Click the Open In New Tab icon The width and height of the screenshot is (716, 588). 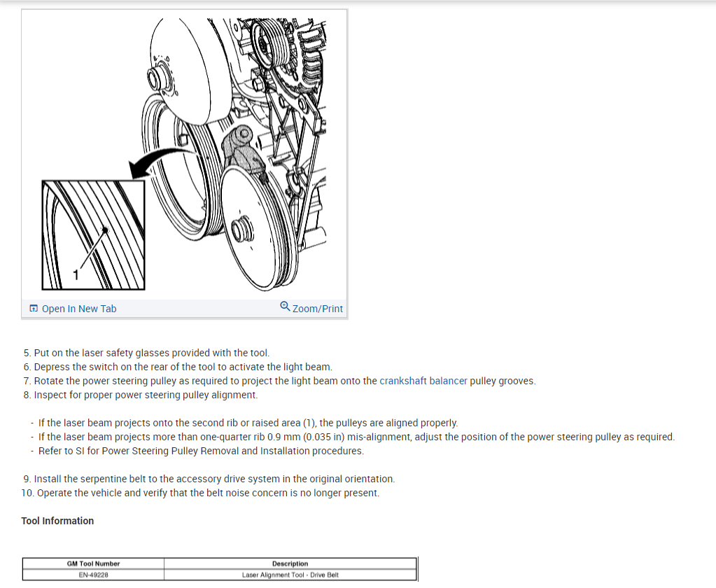click(x=34, y=308)
